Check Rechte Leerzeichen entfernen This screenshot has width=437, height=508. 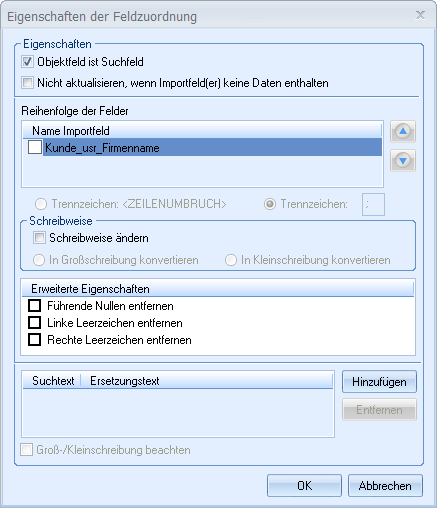point(35,339)
